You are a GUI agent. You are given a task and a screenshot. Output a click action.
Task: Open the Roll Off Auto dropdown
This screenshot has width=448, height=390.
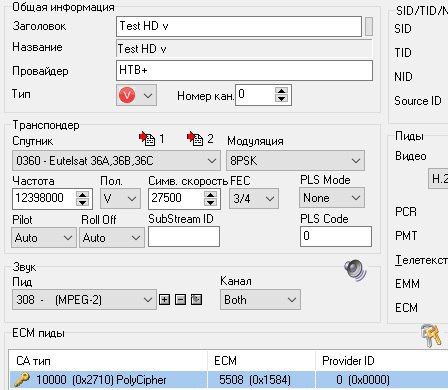click(x=112, y=238)
